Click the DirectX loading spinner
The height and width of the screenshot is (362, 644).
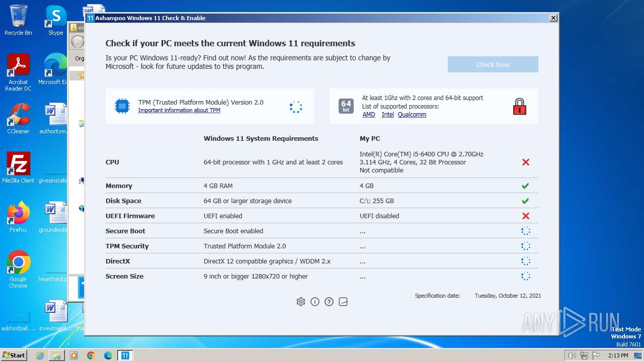click(526, 261)
